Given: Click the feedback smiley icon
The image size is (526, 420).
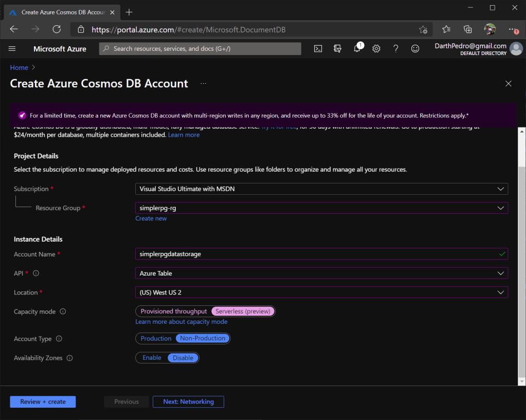Looking at the screenshot, I should (x=415, y=48).
